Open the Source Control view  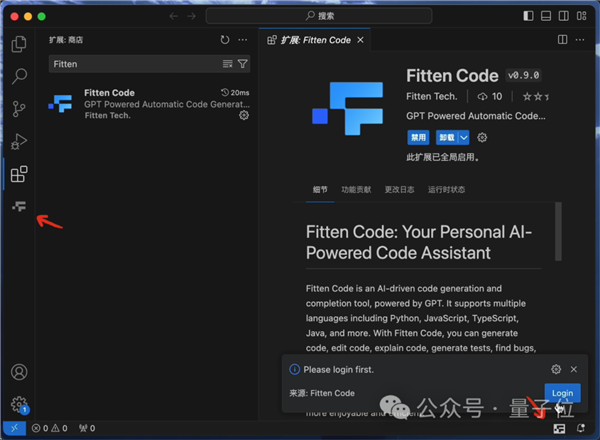18,109
